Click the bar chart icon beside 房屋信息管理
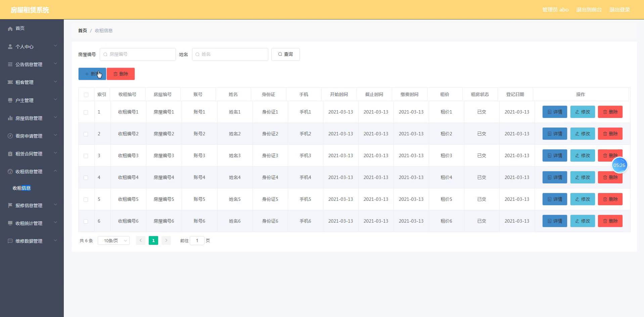 click(10, 118)
